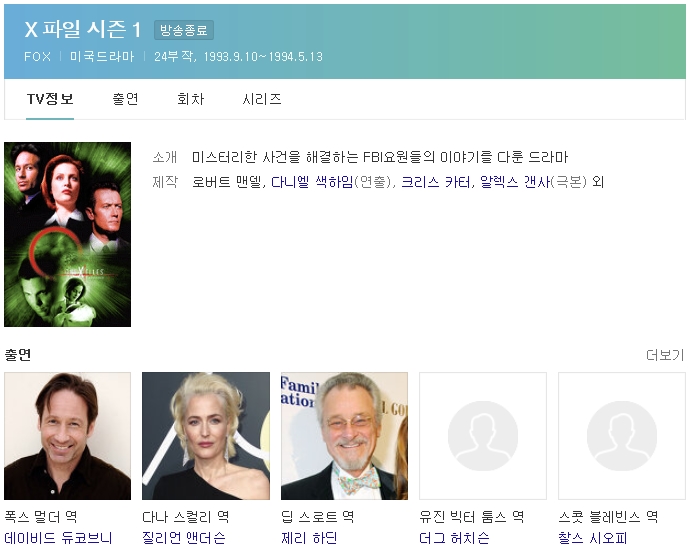Viewport: 690px width, 554px height.
Task: Select the 회차 tab
Action: click(x=190, y=99)
